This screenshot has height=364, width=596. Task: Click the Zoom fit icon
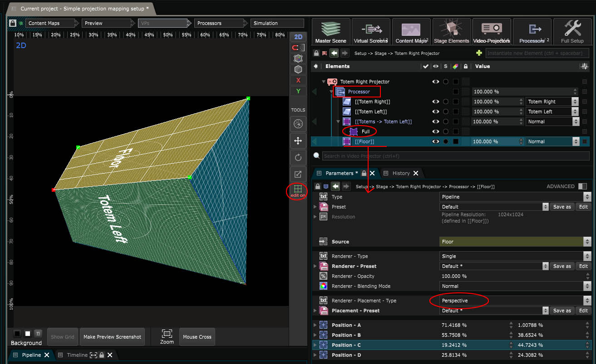click(x=167, y=334)
